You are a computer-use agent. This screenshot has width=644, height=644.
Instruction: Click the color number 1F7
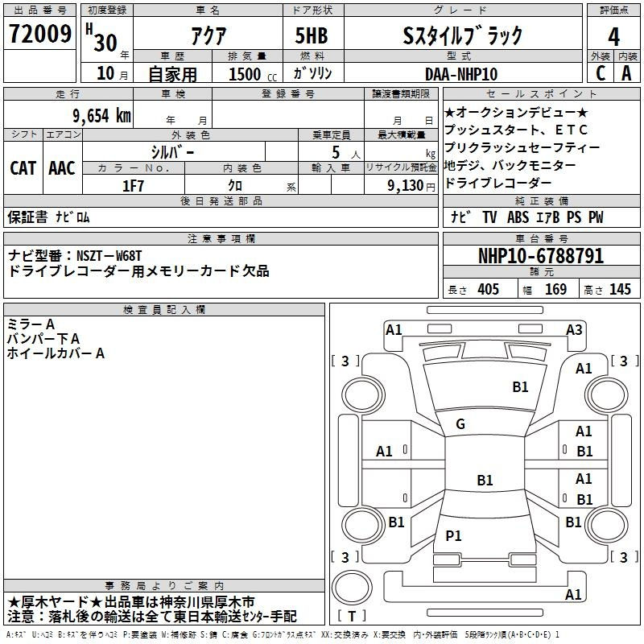pos(134,184)
